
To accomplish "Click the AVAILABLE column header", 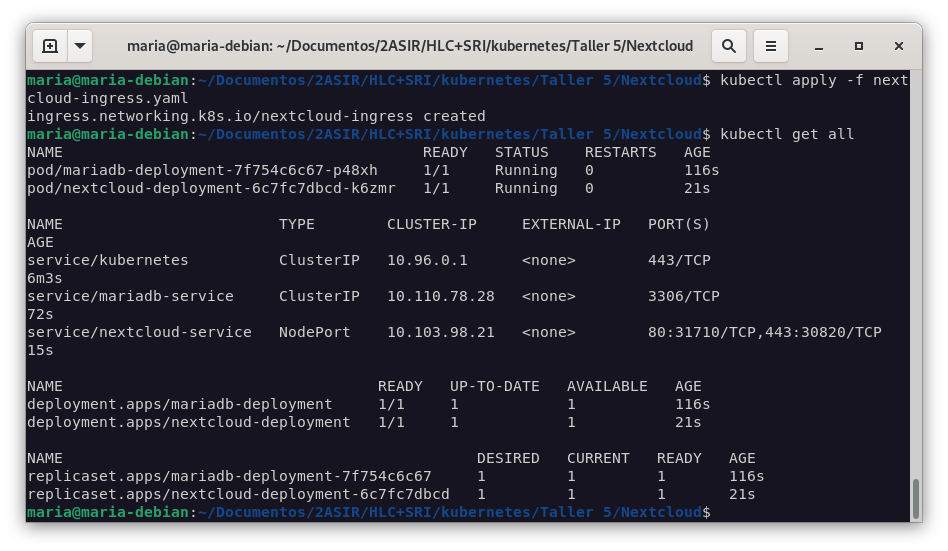I will [x=607, y=386].
